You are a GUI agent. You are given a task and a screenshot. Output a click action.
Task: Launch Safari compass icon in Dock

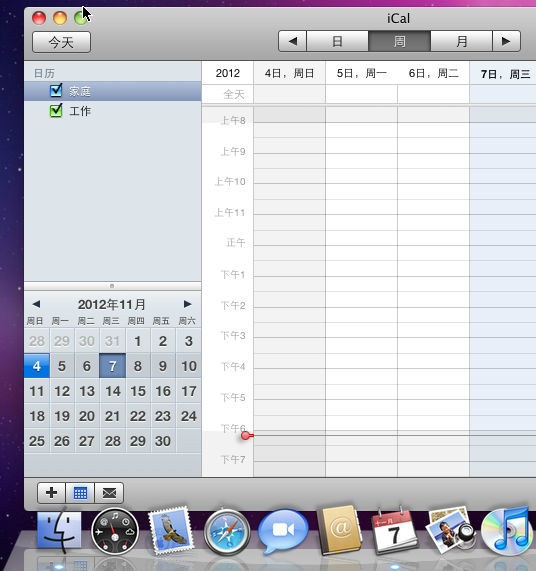(227, 532)
